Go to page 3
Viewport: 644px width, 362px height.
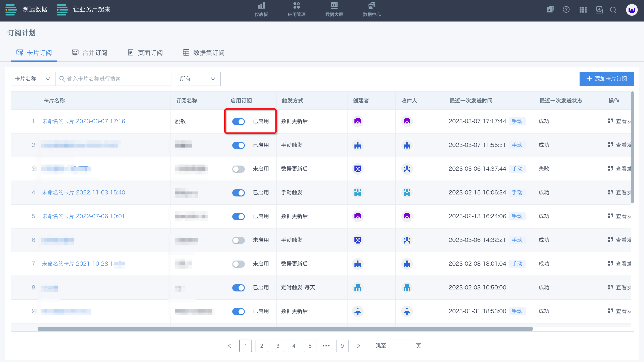click(x=278, y=346)
